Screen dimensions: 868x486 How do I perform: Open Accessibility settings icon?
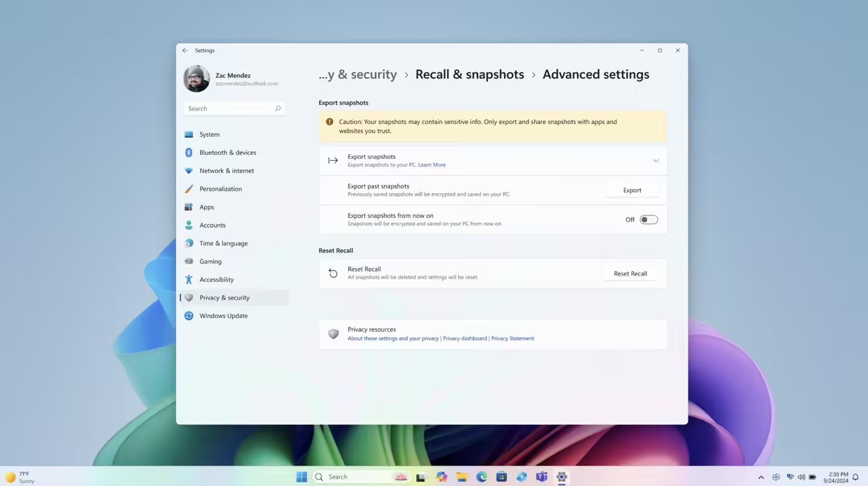coord(189,279)
